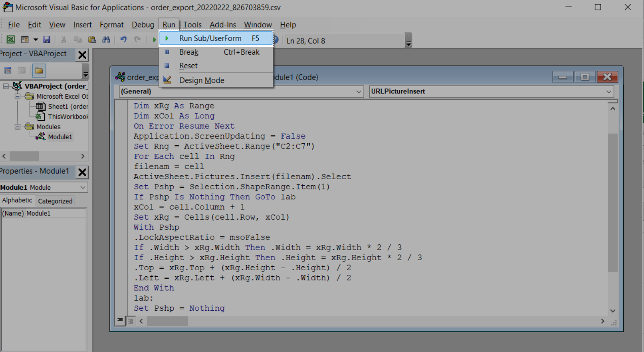Switch to the Alphabetic properties tab
The height and width of the screenshot is (352, 644).
click(17, 200)
